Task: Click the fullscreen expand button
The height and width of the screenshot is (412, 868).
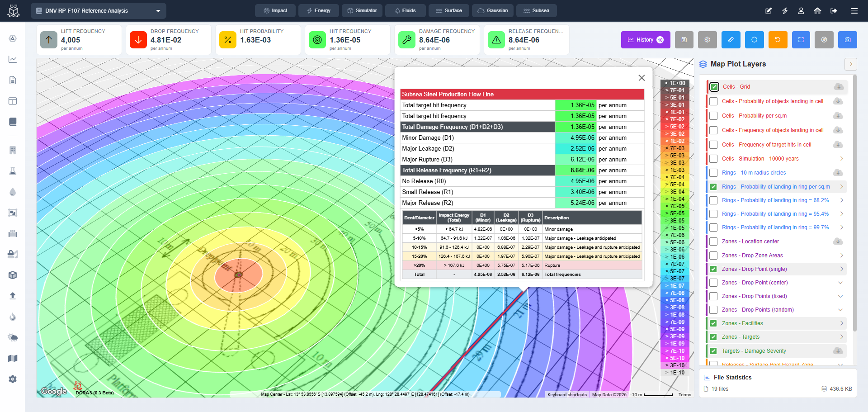Action: (x=801, y=40)
